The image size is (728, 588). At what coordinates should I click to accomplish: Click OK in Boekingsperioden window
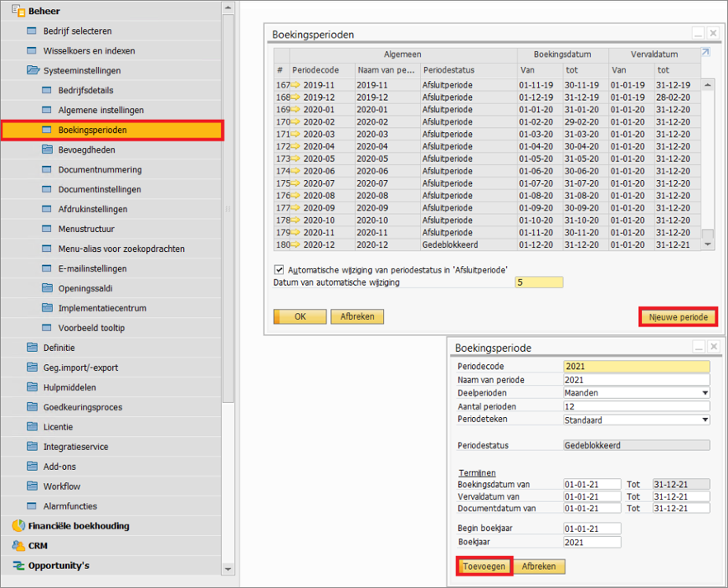click(300, 317)
